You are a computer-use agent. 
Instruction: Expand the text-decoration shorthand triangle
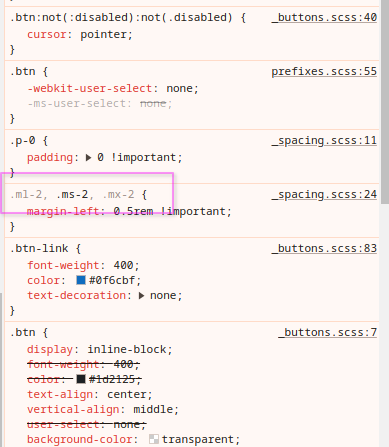pos(141,296)
